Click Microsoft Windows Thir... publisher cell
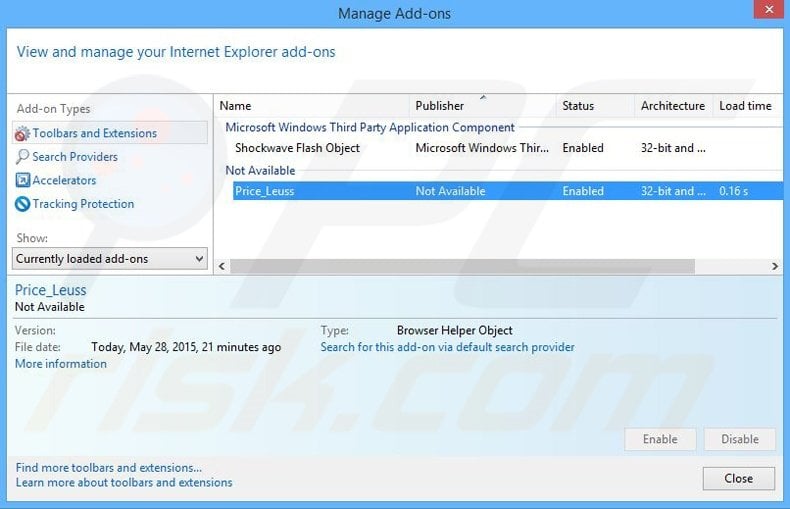The image size is (790, 509). click(482, 148)
